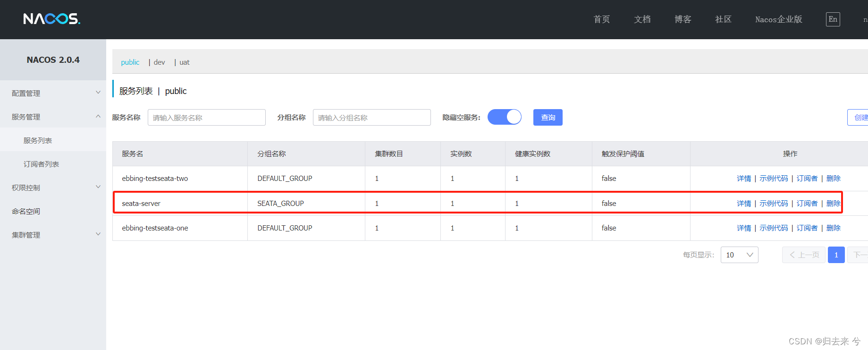Screen dimensions: 868x350
Task: Expand the 权限控制 menu
Action: [53, 188]
